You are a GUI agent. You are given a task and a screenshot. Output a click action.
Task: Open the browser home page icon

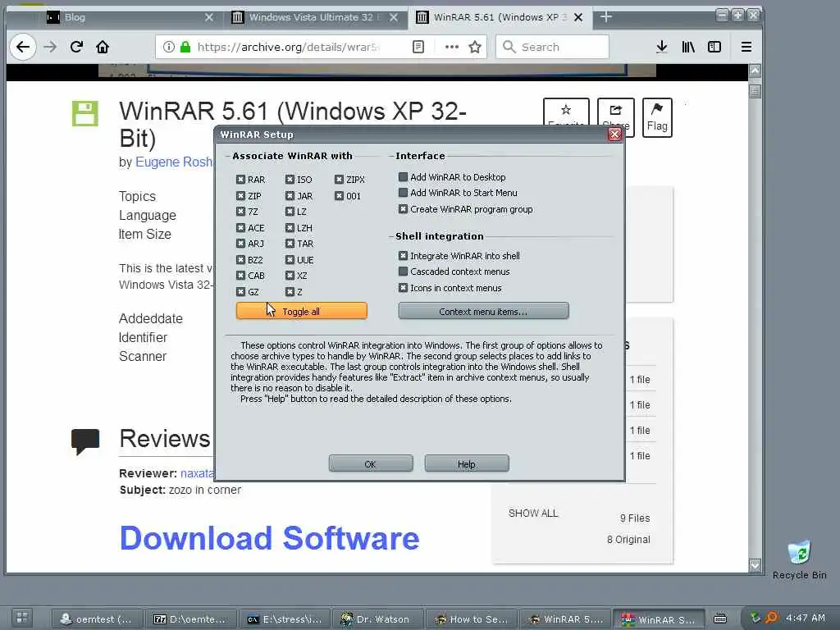point(103,47)
